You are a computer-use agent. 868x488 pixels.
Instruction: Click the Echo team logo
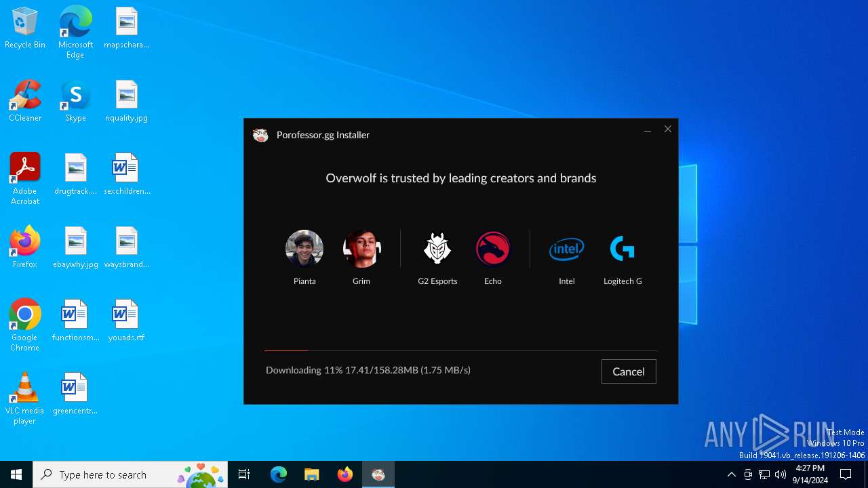point(493,249)
